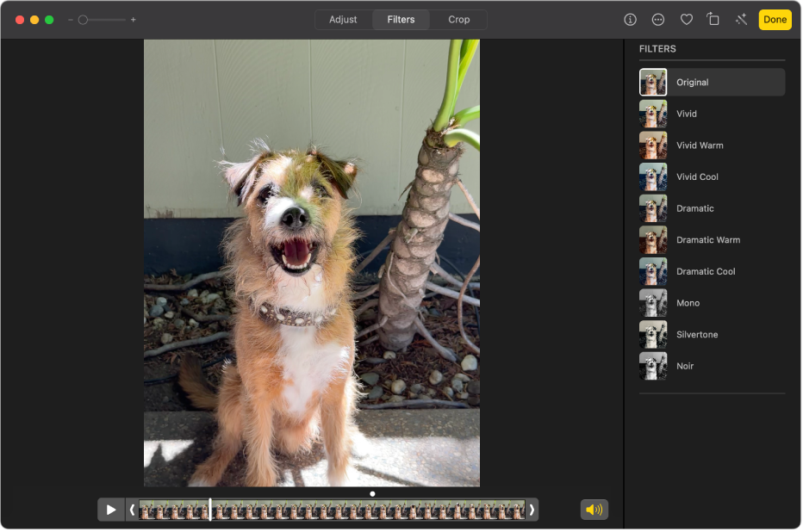Play the video clip
Viewport: 803px width, 532px height.
pyautogui.click(x=111, y=510)
